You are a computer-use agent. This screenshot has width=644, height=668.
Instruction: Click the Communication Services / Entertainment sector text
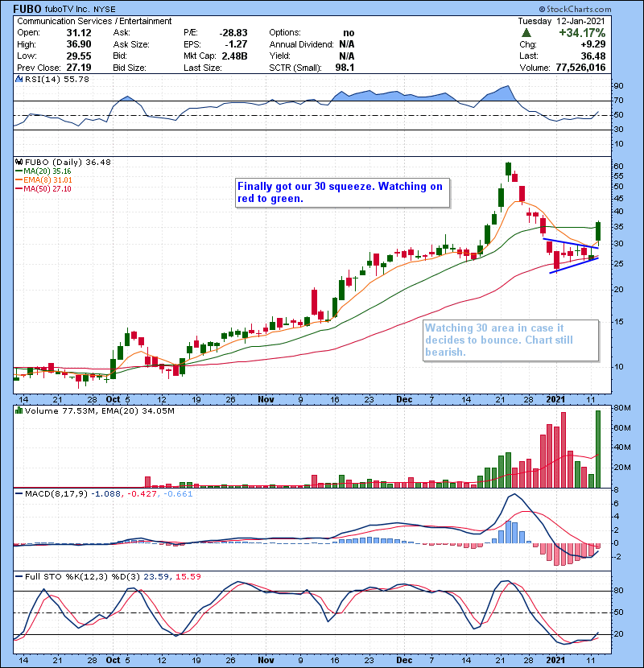click(x=94, y=21)
